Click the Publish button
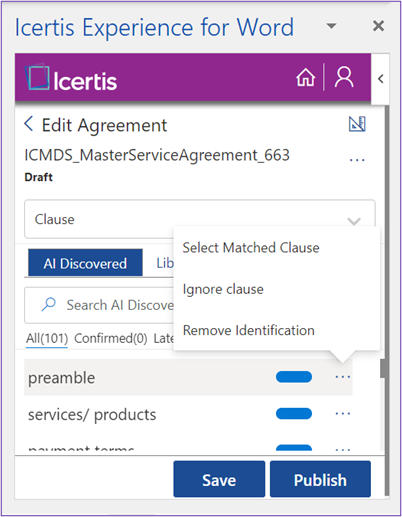This screenshot has width=402, height=517. click(x=320, y=479)
